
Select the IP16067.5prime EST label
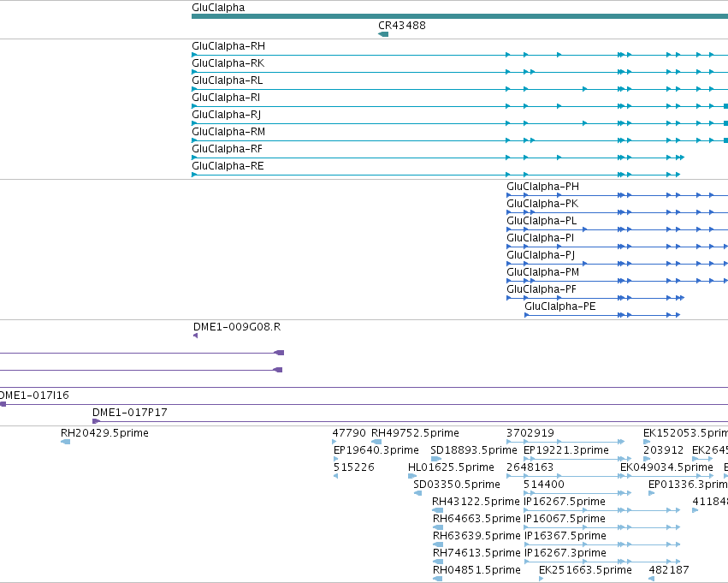tap(565, 520)
